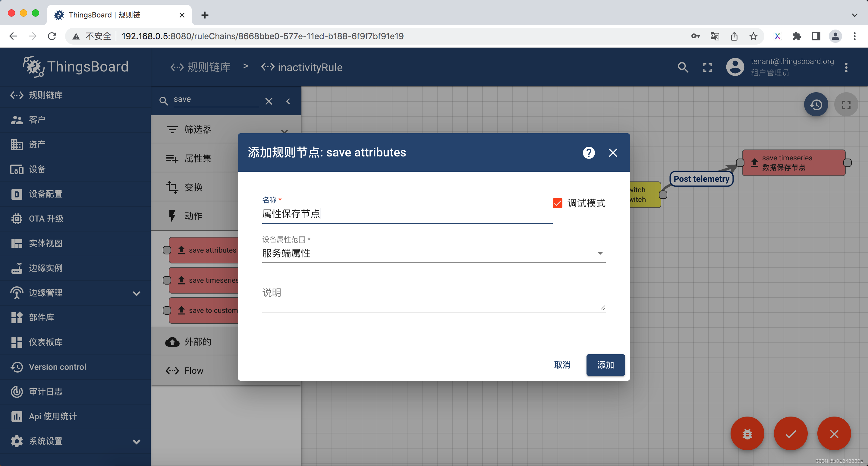This screenshot has width=868, height=466.
Task: Click the 取消 cancel button
Action: (562, 365)
